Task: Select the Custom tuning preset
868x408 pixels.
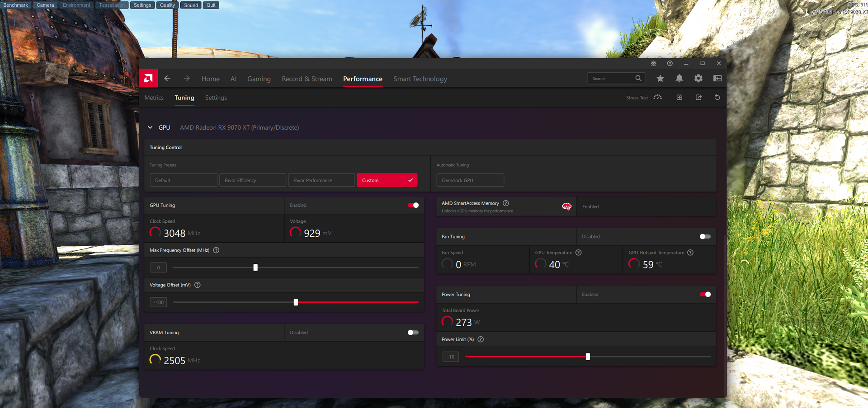Action: (x=387, y=180)
